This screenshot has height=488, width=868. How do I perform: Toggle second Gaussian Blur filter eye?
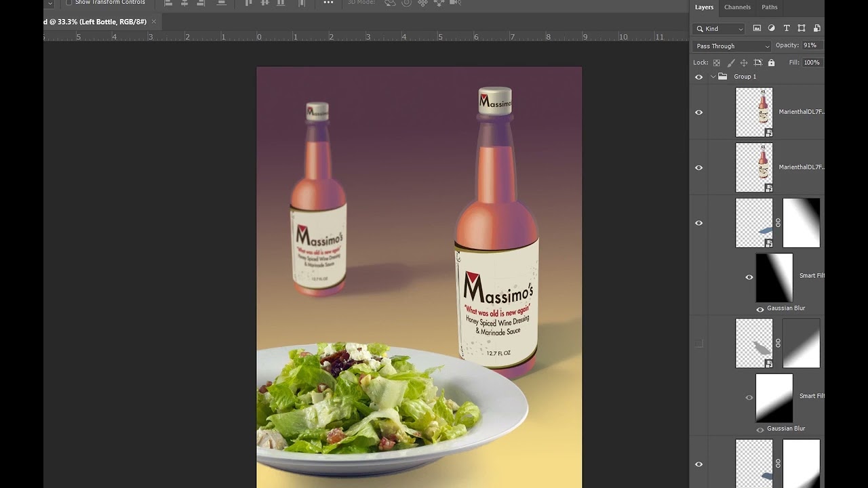click(760, 430)
